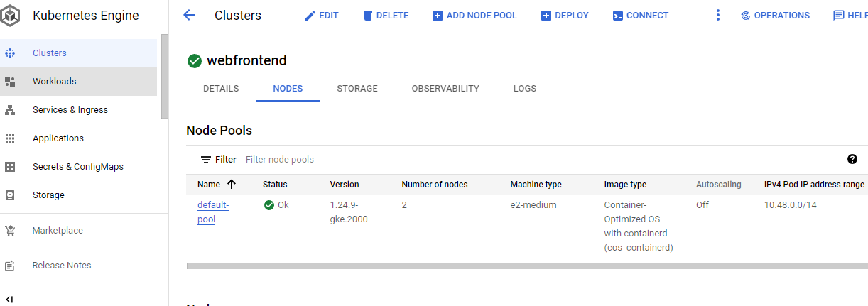
Task: Open Clusters in the sidebar
Action: click(x=78, y=53)
